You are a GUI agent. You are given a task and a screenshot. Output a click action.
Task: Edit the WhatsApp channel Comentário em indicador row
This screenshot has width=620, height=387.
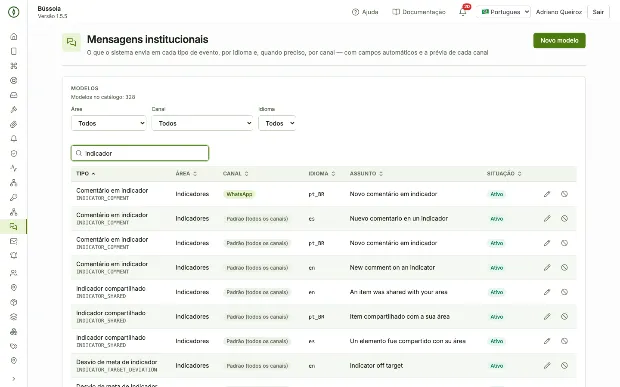click(547, 194)
